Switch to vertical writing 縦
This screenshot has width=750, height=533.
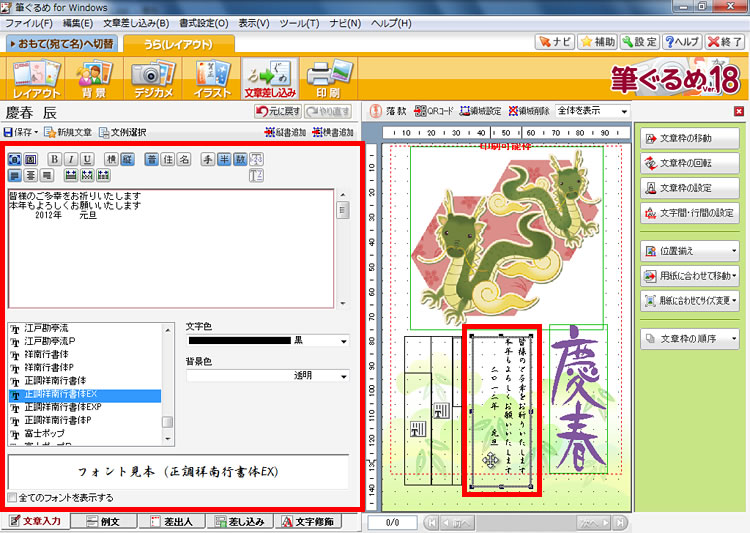point(127,159)
